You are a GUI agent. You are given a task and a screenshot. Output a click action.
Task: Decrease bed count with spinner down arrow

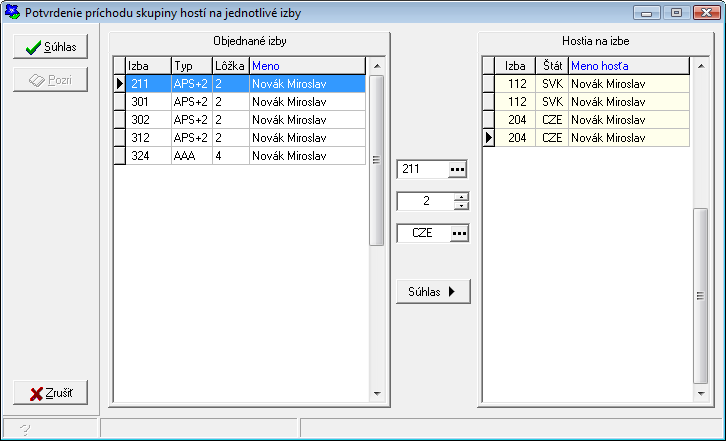[x=460, y=206]
